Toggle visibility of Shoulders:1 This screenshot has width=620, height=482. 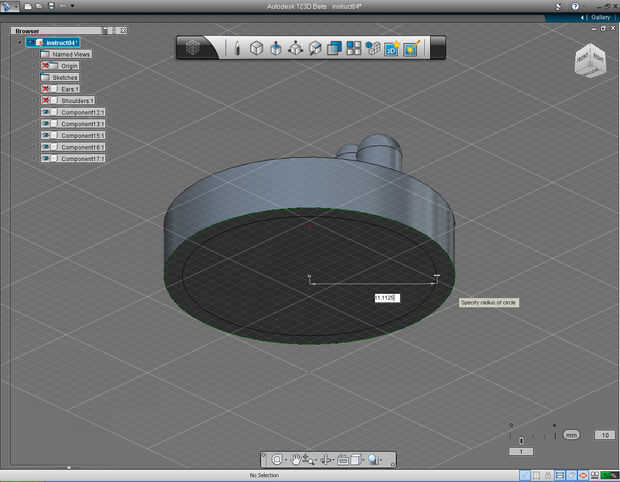46,100
